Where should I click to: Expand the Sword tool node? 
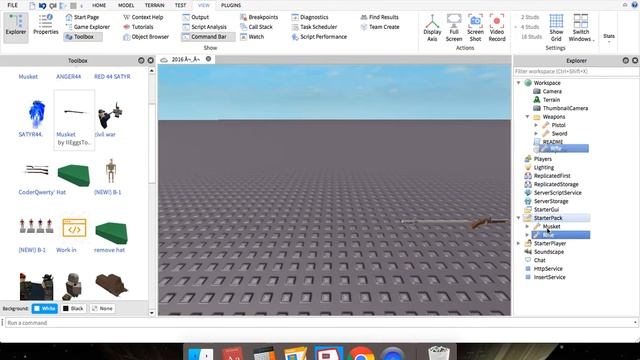536,133
